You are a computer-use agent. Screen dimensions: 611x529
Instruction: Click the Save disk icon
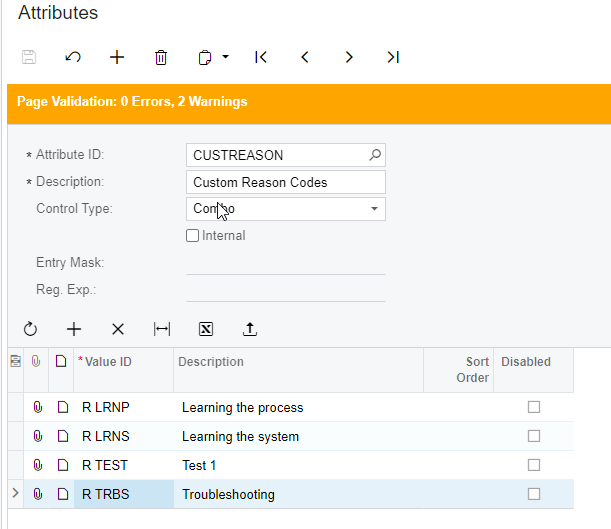click(29, 57)
